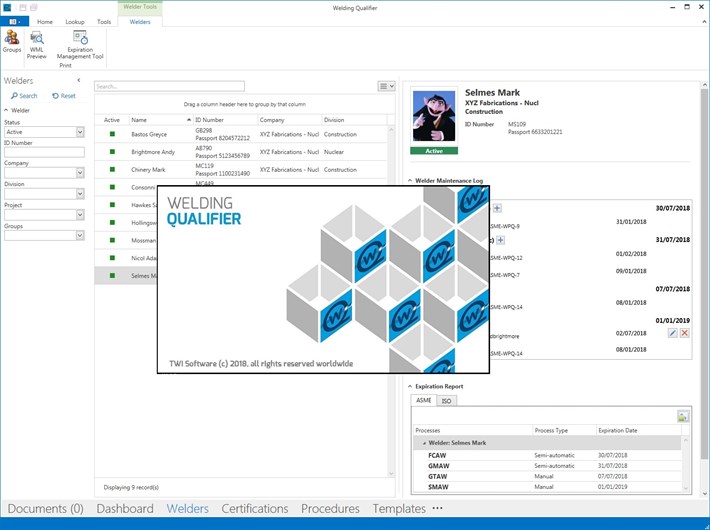Toggle Active marker for Consonni row
This screenshot has height=530, width=710.
(112, 187)
